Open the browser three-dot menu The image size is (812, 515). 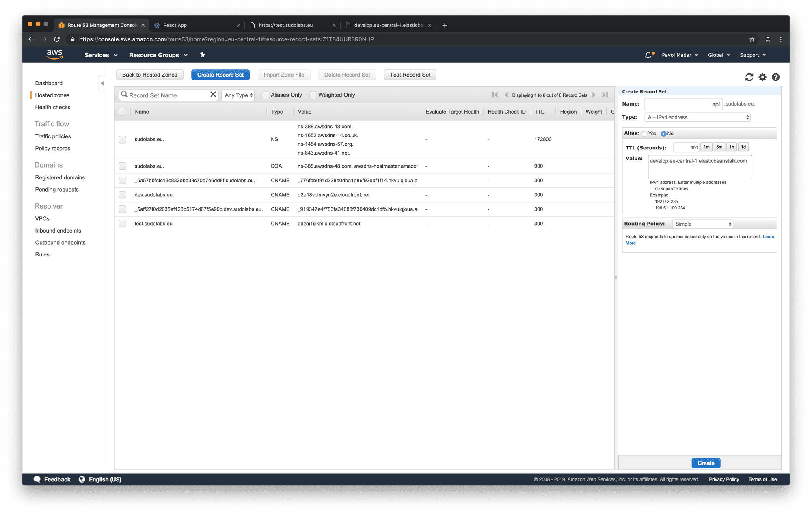[781, 39]
